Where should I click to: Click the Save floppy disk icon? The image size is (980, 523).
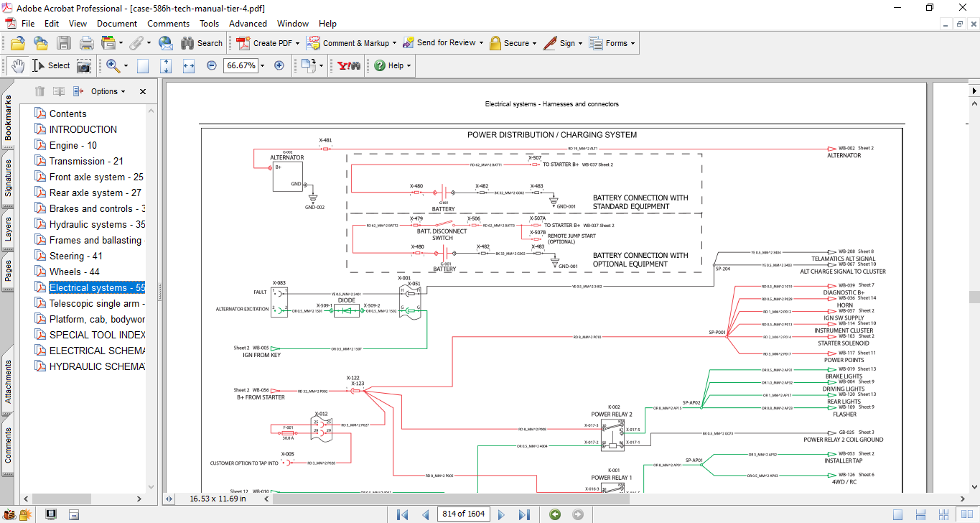click(x=64, y=43)
